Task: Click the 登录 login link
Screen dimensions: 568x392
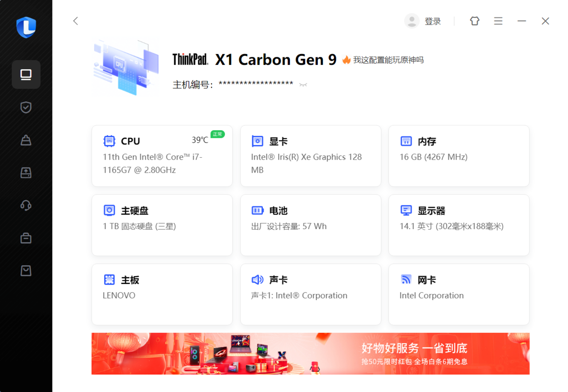Action: tap(433, 21)
